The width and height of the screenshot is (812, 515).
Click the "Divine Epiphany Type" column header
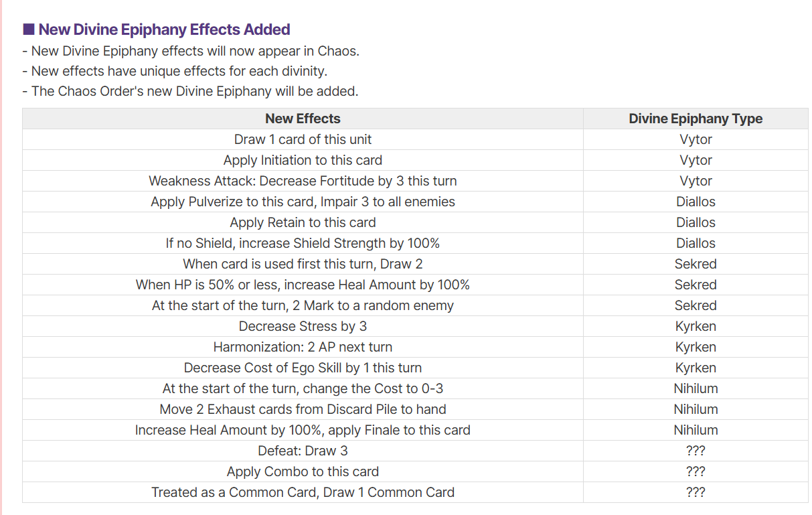[696, 119]
